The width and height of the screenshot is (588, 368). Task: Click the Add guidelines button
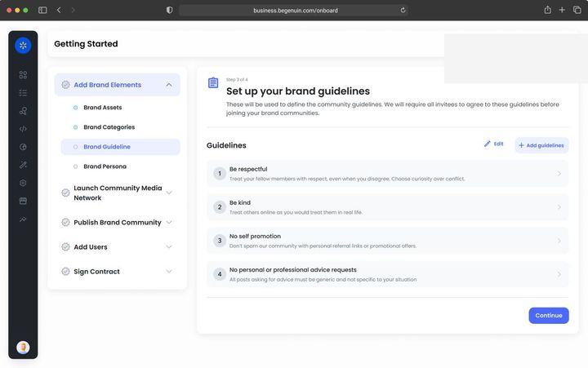pos(541,145)
